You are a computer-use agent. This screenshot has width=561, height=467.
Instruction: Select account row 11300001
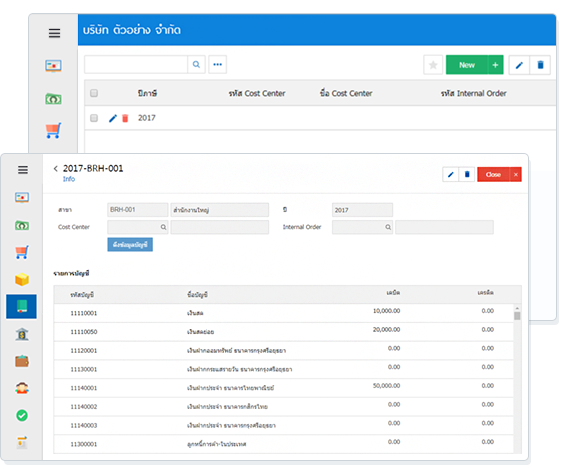pos(284,444)
